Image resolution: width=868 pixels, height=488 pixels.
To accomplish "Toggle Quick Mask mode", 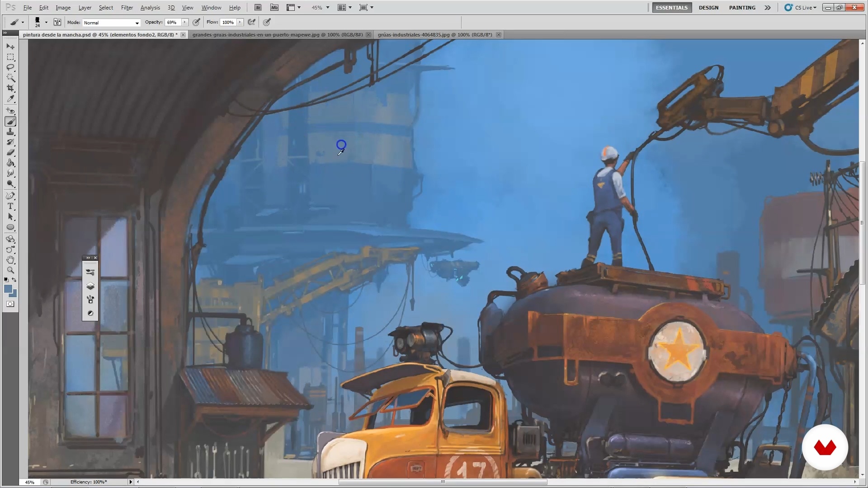I will [10, 304].
